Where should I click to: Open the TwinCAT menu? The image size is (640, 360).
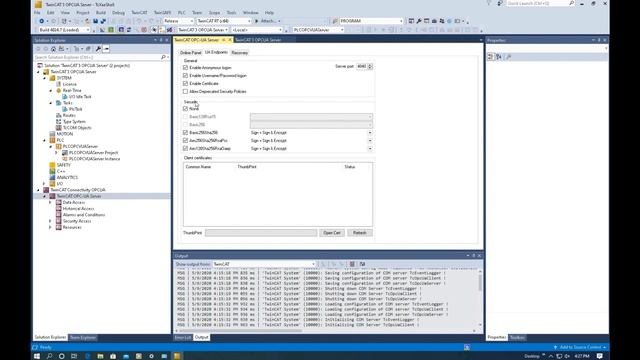[139, 13]
